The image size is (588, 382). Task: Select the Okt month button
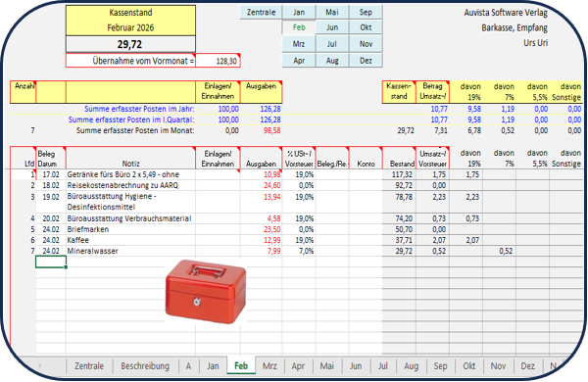(x=366, y=27)
